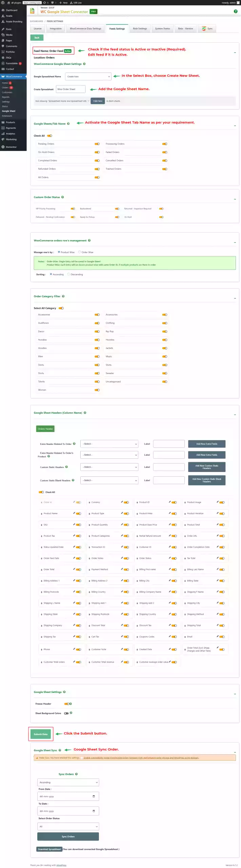This screenshot has height=868, width=241.
Task: Click the From Date field
Action: pos(68,796)
